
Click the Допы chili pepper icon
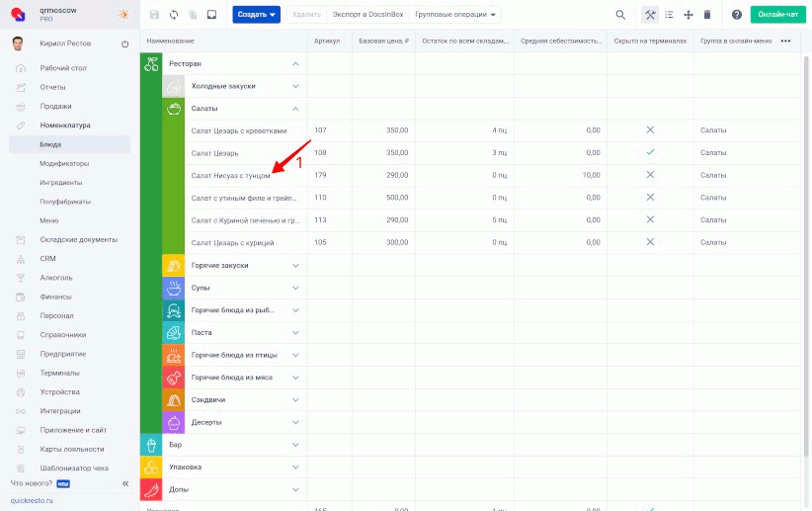(151, 489)
